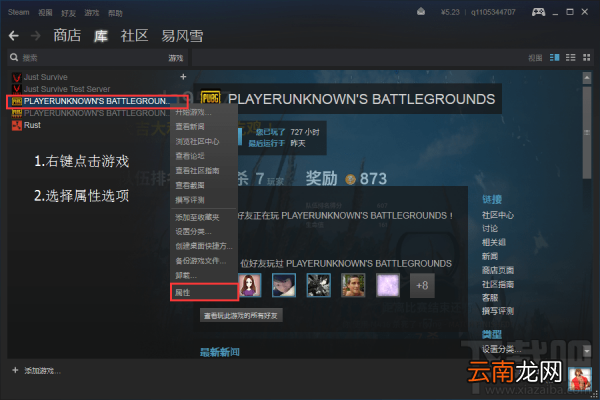Viewport: 600px width, 400px height.
Task: Choose 查看新闻 from the context menu
Action: [x=190, y=127]
